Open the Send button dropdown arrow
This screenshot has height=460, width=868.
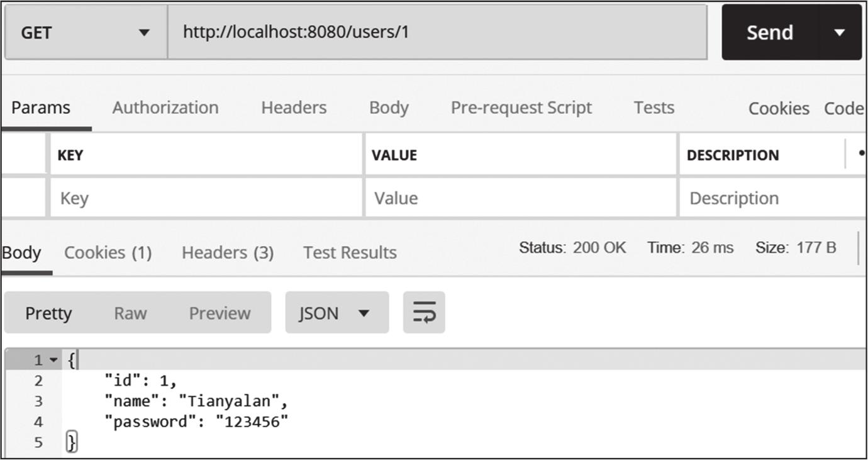[x=840, y=32]
